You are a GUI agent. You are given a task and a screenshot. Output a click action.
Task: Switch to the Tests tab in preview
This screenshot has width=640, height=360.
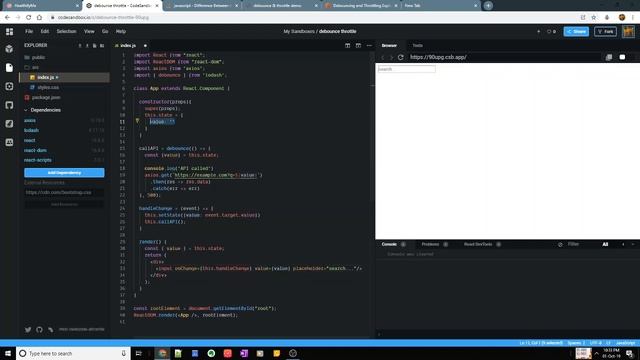click(x=418, y=46)
